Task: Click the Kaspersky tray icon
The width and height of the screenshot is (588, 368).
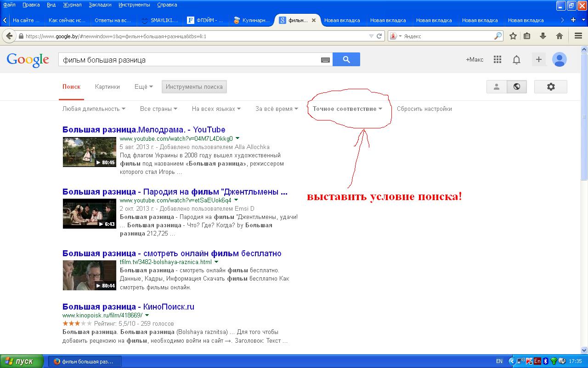Action: [529, 361]
